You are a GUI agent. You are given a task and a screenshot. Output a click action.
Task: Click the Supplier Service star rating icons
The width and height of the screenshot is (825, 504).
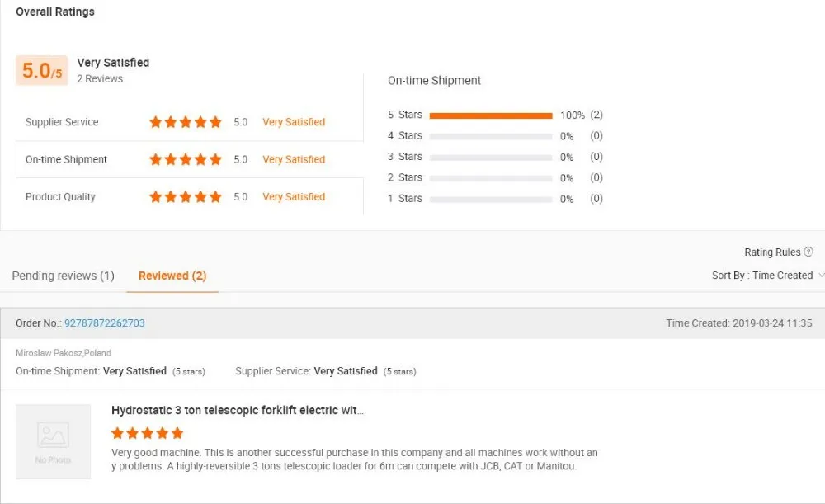pos(185,122)
